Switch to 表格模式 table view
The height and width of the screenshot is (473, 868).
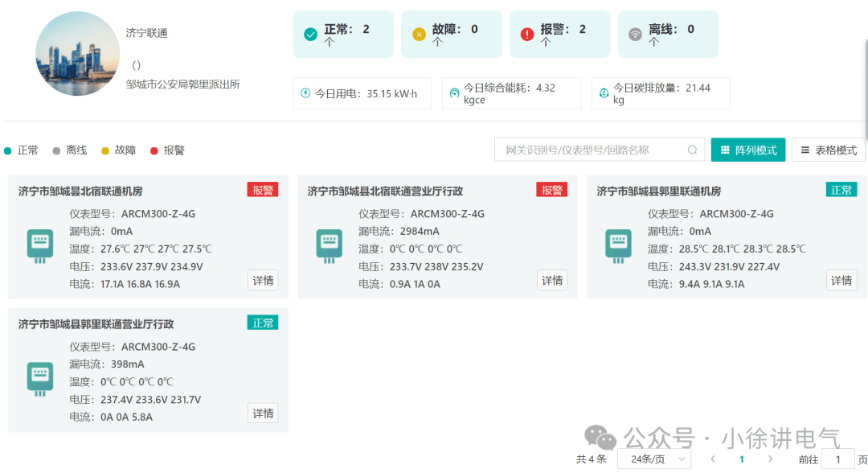828,150
